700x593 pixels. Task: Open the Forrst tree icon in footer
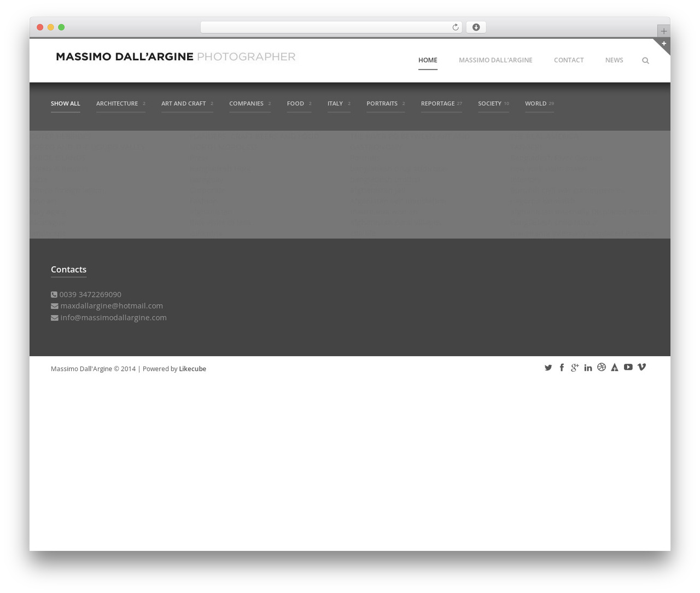pos(615,368)
